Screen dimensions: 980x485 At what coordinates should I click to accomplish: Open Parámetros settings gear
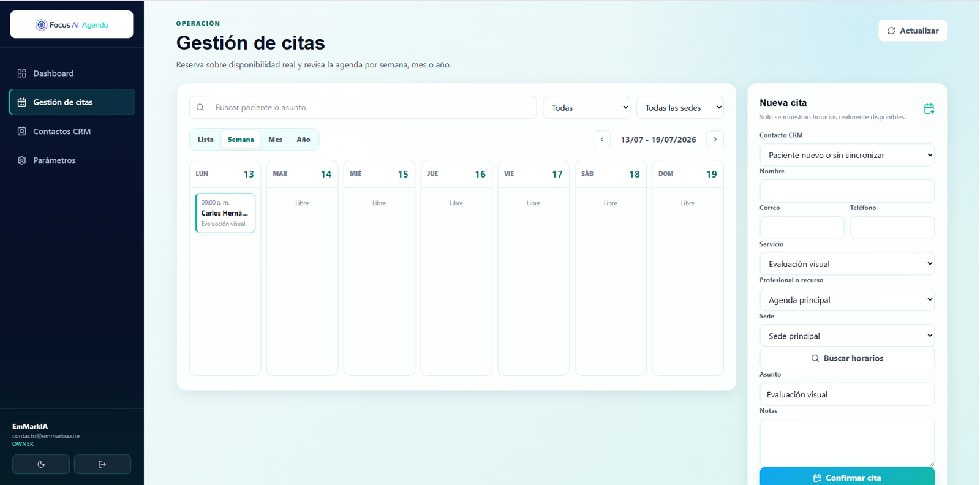(22, 160)
